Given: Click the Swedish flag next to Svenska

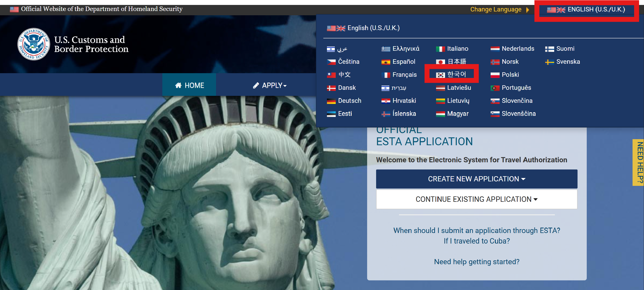Looking at the screenshot, I should pyautogui.click(x=549, y=62).
